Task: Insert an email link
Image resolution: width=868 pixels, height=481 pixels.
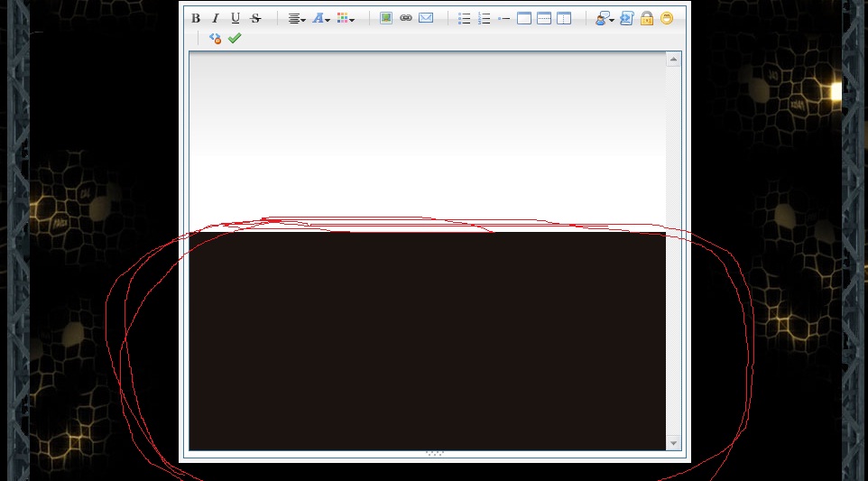Action: tap(426, 18)
